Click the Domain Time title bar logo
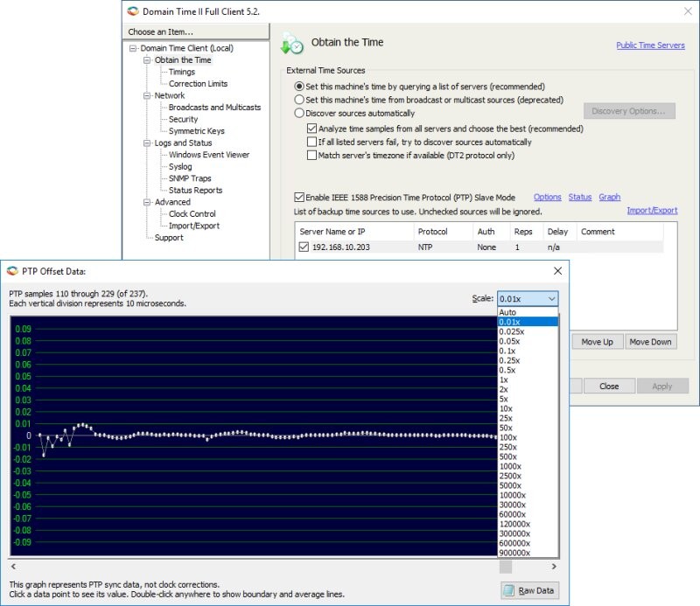700x606 pixels. point(133,11)
